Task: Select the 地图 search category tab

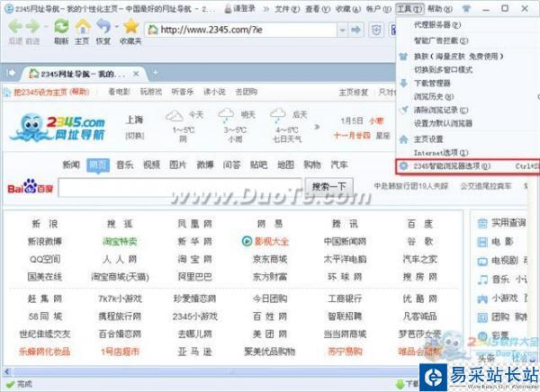Action: pos(286,165)
